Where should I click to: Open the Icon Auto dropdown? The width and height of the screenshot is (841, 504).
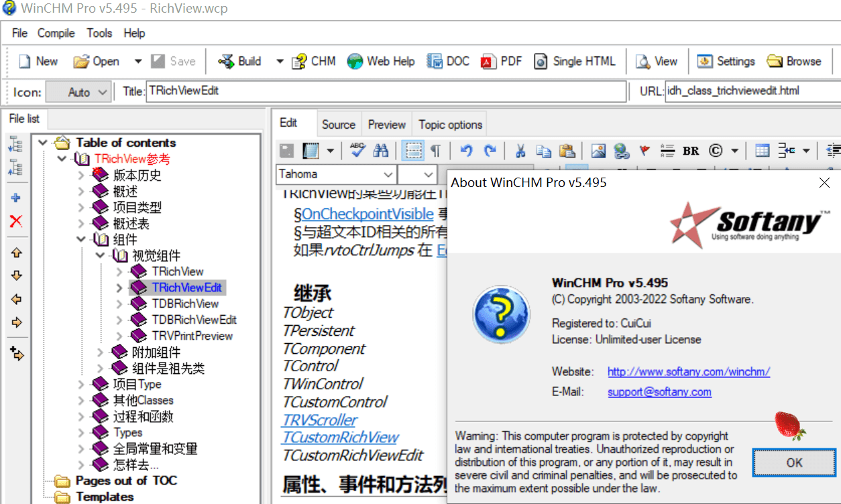[x=79, y=92]
